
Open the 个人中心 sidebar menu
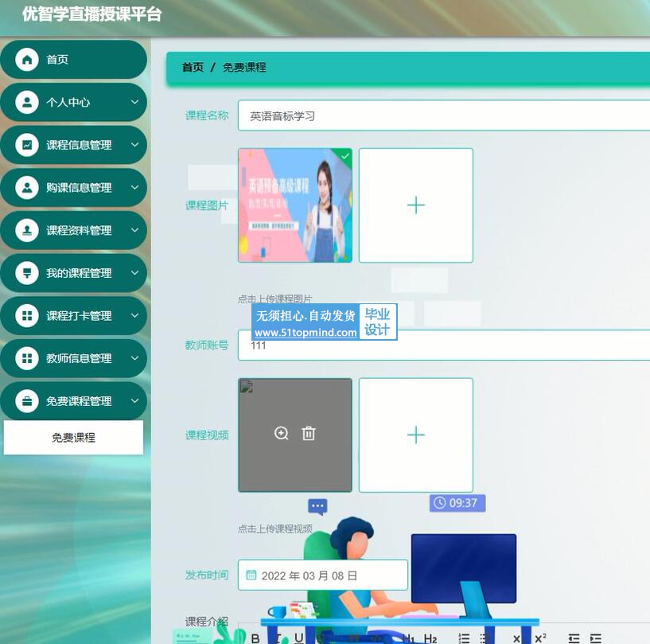74,103
